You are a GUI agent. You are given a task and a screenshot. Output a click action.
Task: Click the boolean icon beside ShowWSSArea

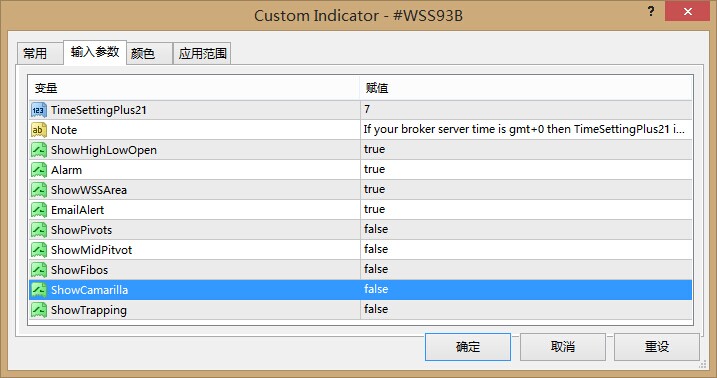click(x=39, y=190)
